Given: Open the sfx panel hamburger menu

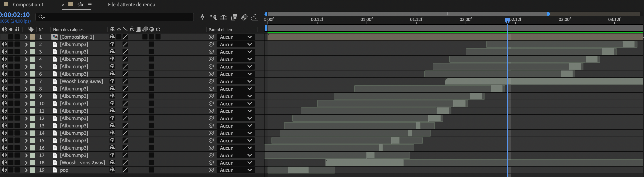Looking at the screenshot, I should coord(90,5).
